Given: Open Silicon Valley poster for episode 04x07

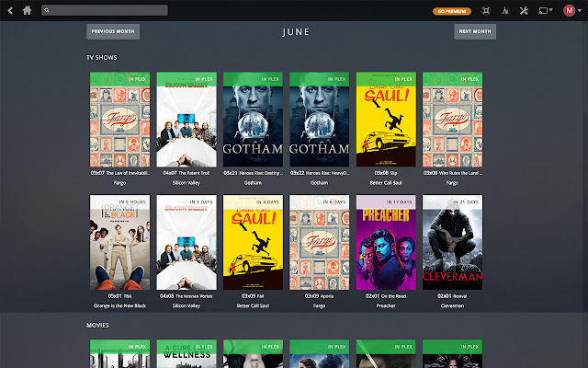Looking at the screenshot, I should click(x=187, y=120).
